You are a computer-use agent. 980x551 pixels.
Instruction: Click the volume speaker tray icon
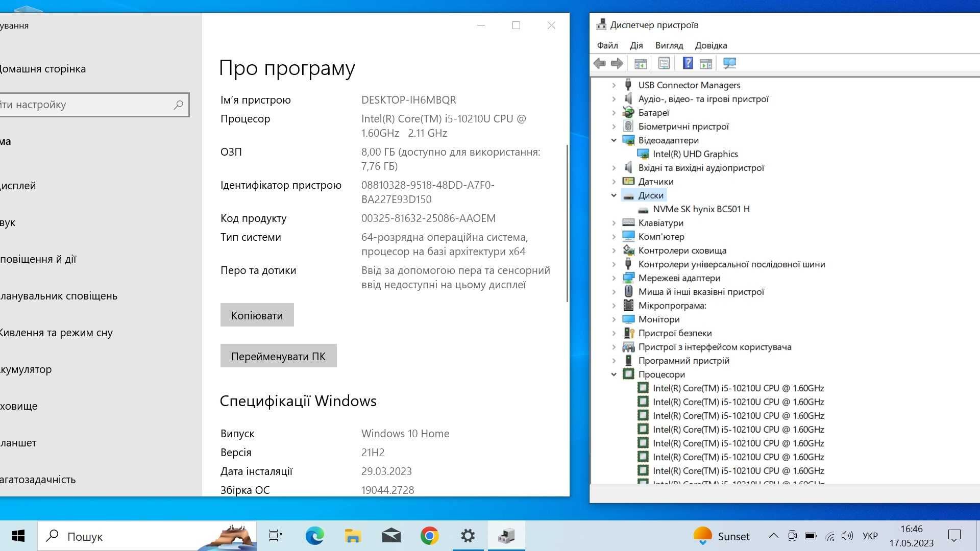coord(847,536)
